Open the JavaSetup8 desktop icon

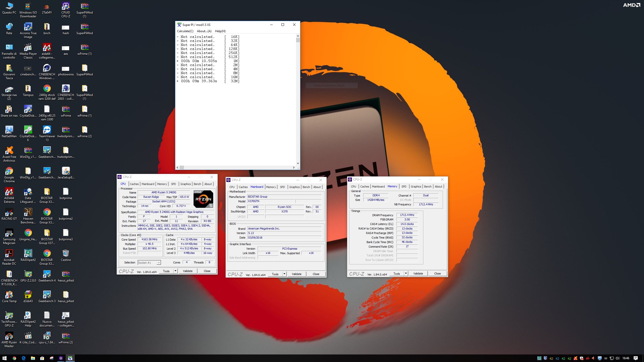pyautogui.click(x=66, y=173)
